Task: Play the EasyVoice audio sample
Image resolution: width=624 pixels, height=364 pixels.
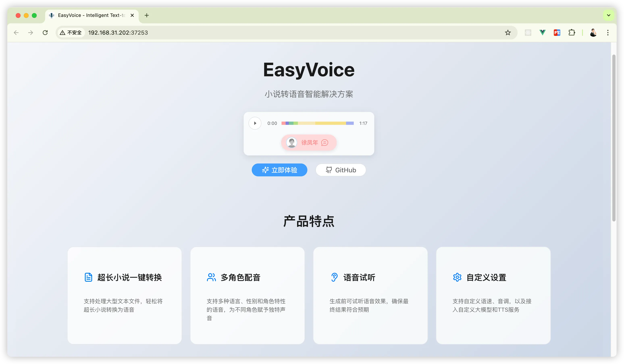Action: (x=255, y=123)
